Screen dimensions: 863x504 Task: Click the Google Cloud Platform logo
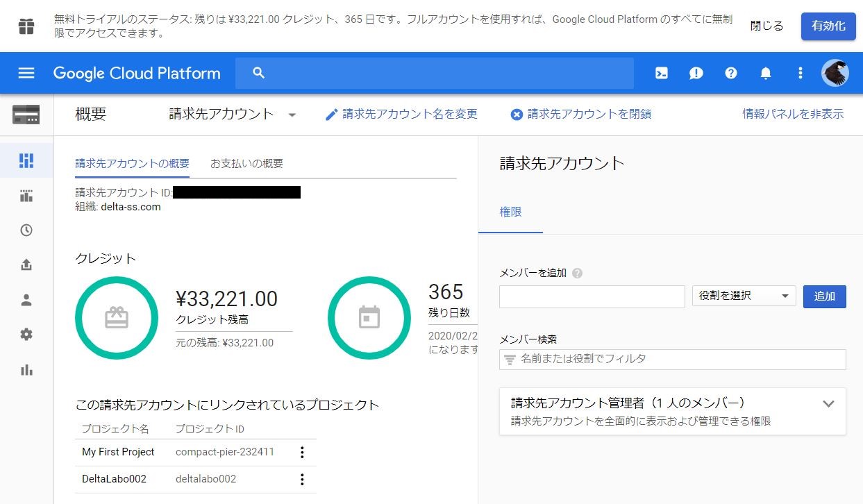click(x=137, y=73)
